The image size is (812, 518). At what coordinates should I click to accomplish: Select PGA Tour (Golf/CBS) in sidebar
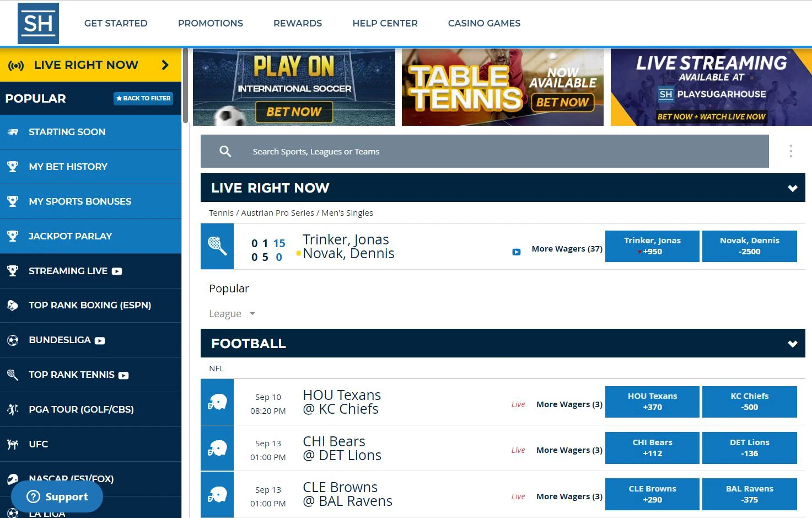point(90,409)
